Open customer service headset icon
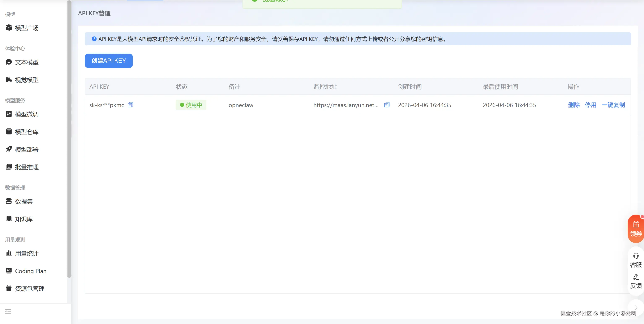This screenshot has width=644, height=324. (x=636, y=256)
